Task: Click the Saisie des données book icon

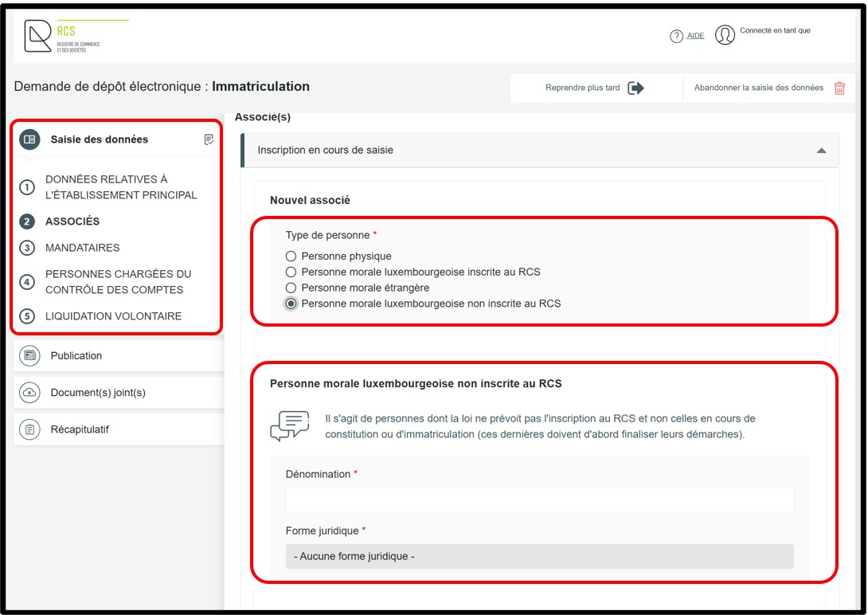Action: coord(29,139)
